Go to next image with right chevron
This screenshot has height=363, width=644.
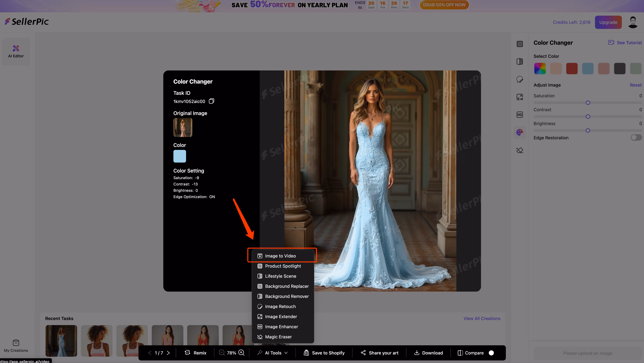(x=168, y=353)
